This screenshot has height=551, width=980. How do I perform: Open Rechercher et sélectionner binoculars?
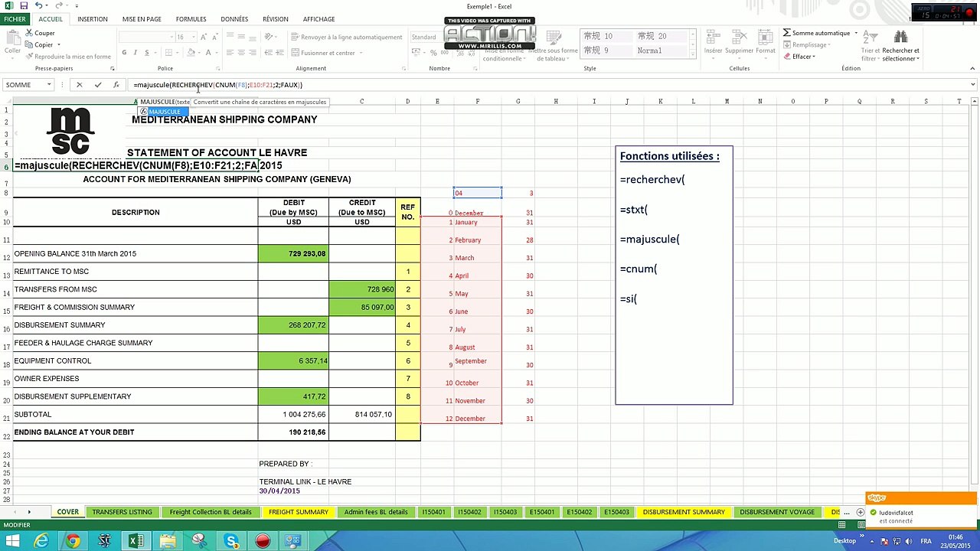[x=900, y=46]
